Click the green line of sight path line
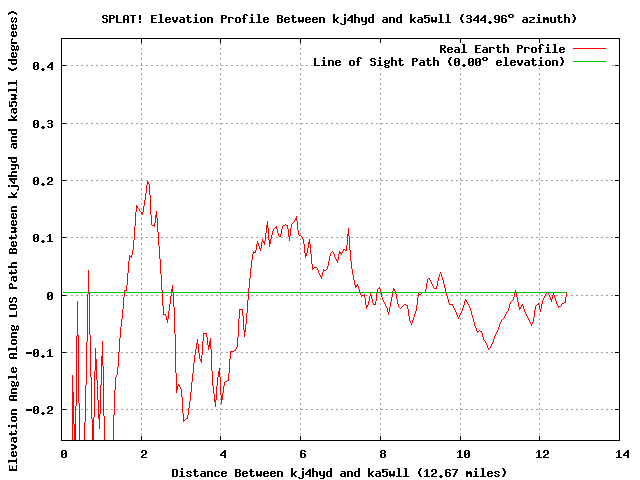Image resolution: width=640 pixels, height=480 pixels. (x=315, y=293)
